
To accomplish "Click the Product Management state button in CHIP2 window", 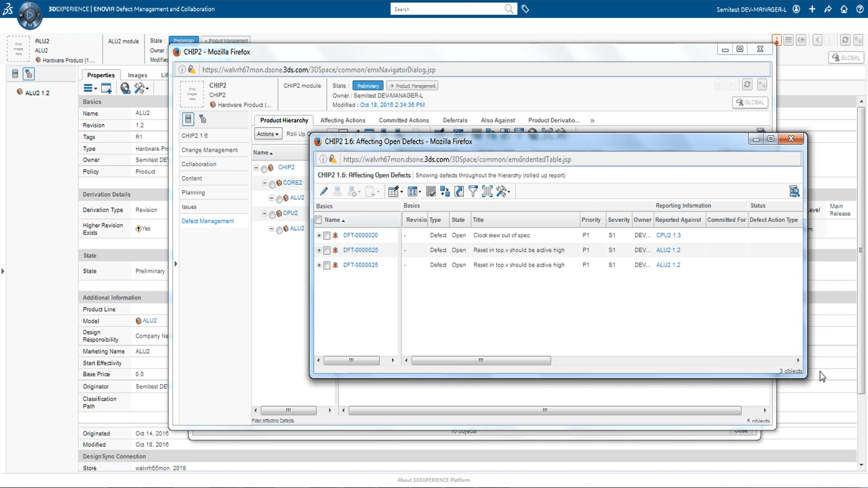I will tap(412, 86).
